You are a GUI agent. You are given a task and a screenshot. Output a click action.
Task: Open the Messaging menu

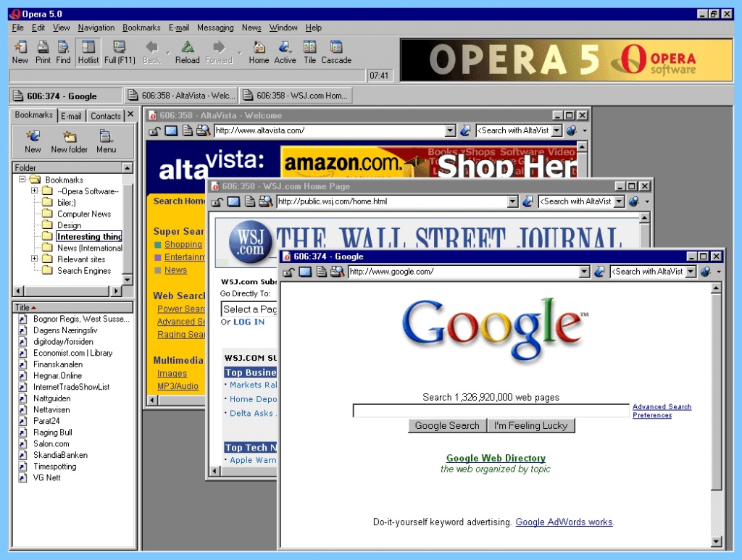pyautogui.click(x=215, y=28)
